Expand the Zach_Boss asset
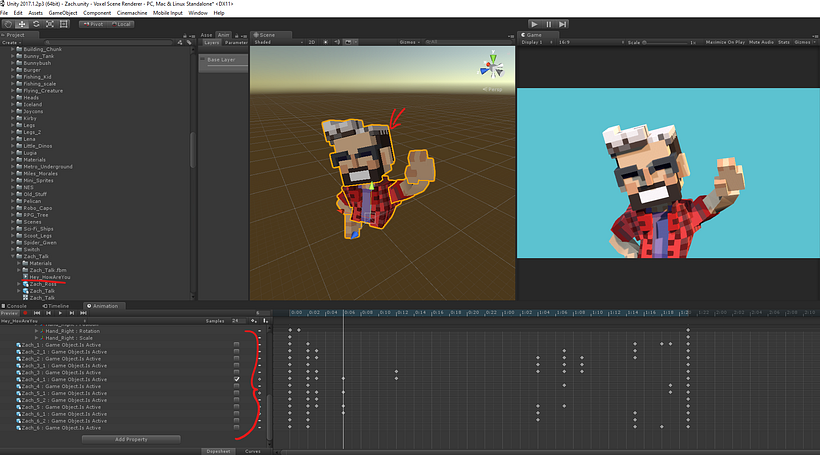The image size is (820, 455). tap(19, 284)
